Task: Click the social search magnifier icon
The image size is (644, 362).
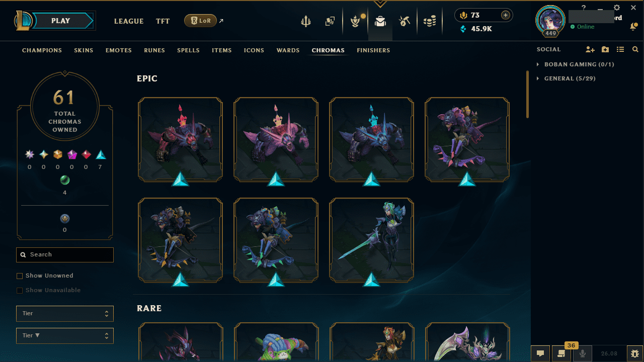Action: click(635, 49)
